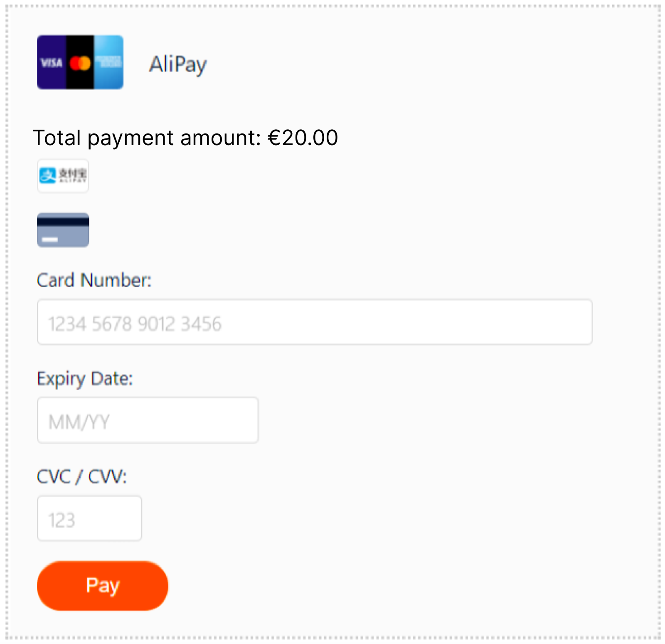The height and width of the screenshot is (644, 665).
Task: Click the CVC / CVV label
Action: 81,477
